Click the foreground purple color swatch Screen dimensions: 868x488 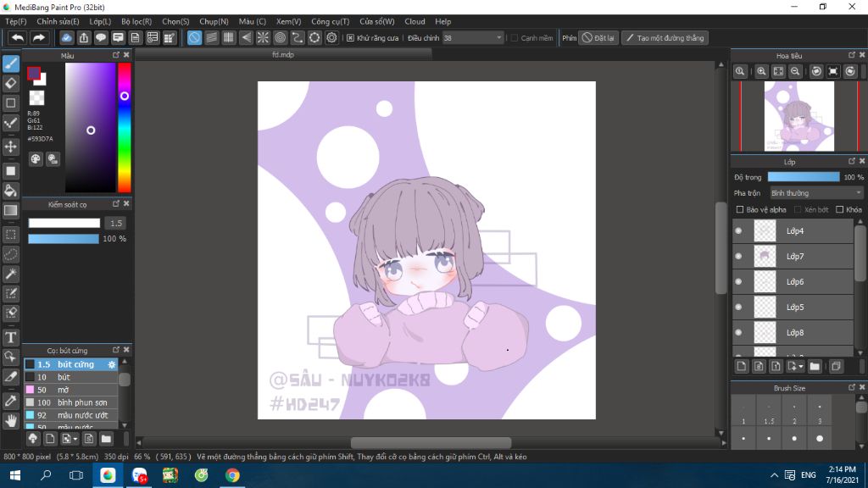pos(34,73)
